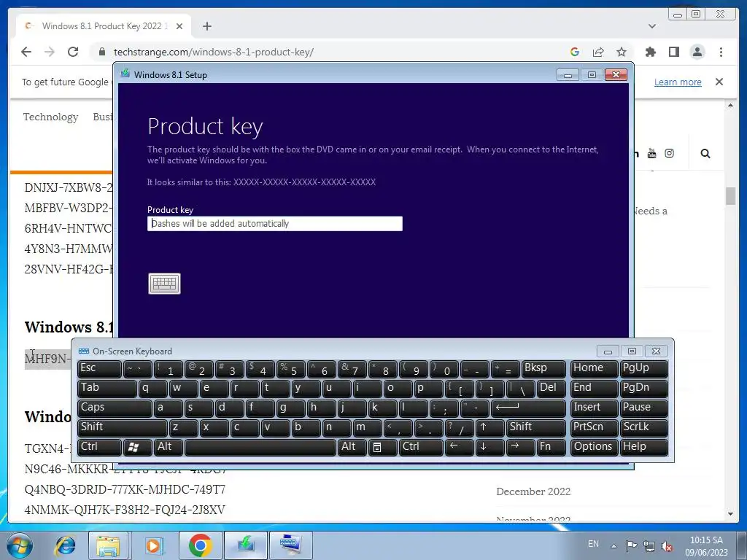747x560 pixels.
Task: Click the site security padlock icon
Action: pos(101,52)
